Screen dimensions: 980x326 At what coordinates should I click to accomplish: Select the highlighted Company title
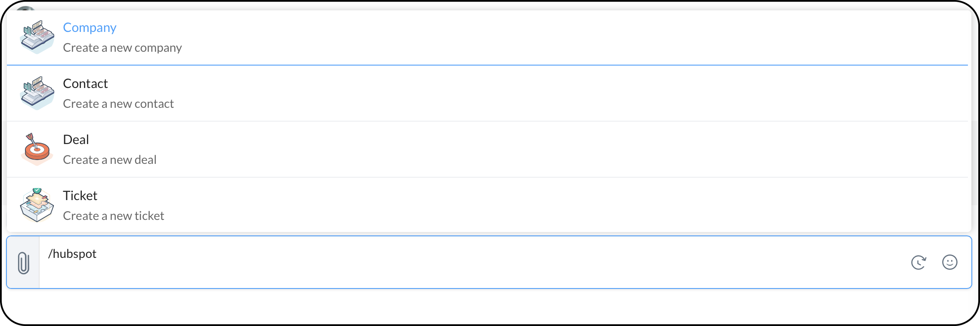(90, 28)
